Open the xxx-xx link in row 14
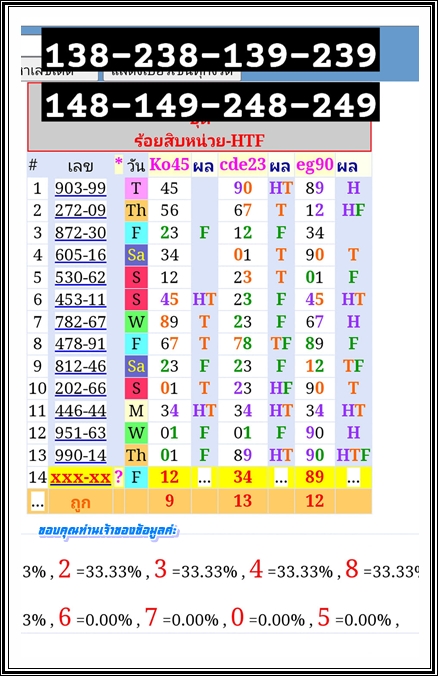 (81, 477)
